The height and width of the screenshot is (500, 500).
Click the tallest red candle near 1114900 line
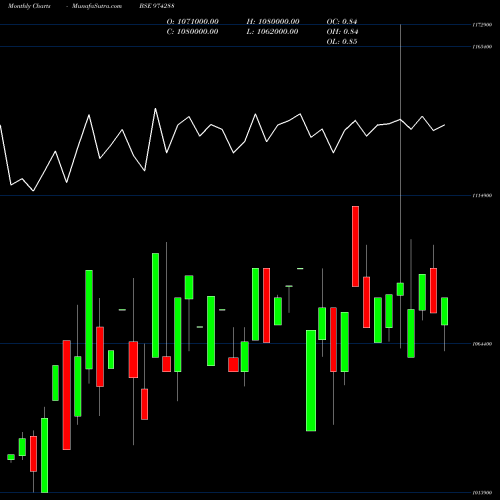355,246
